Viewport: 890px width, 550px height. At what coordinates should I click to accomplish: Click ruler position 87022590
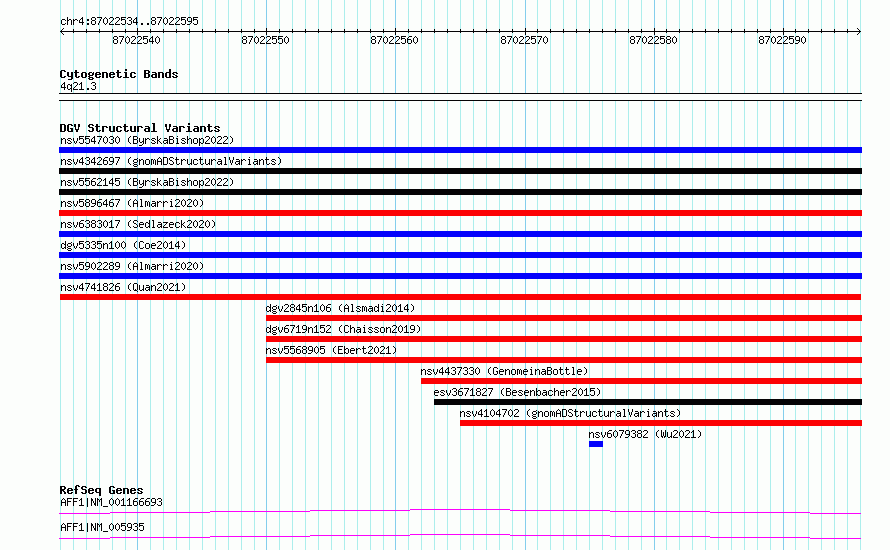click(x=782, y=40)
